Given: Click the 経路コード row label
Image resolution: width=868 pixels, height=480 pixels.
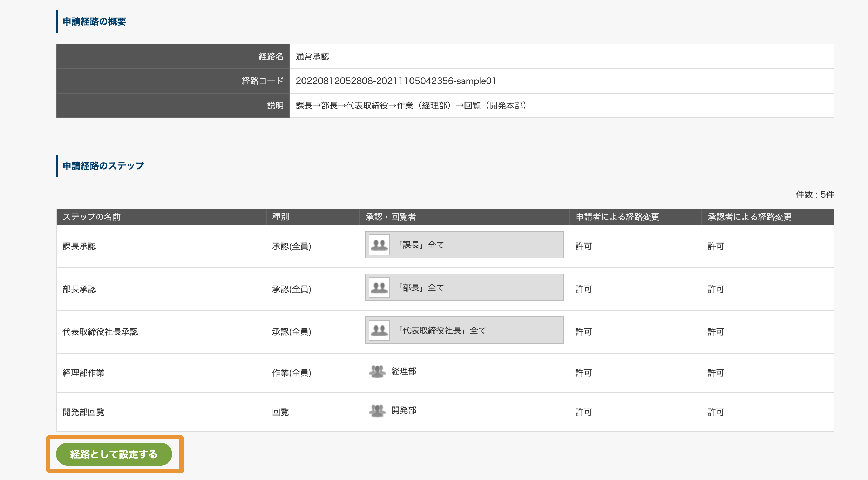Looking at the screenshot, I should pos(263,81).
